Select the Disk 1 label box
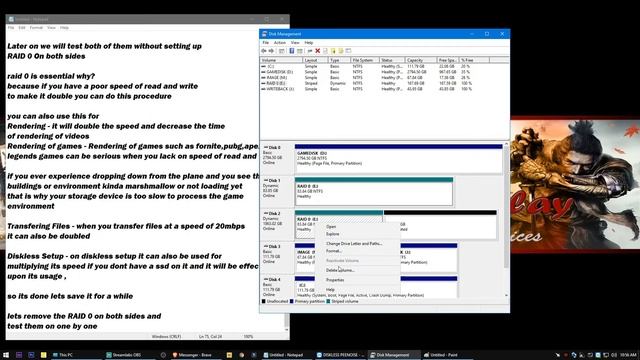640x360 pixels. tap(277, 192)
